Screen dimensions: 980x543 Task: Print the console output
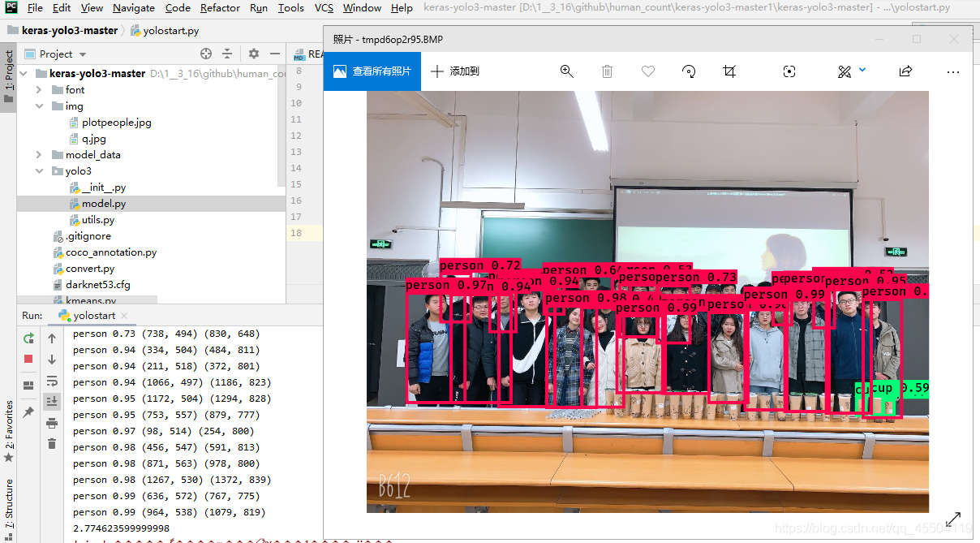tap(52, 422)
